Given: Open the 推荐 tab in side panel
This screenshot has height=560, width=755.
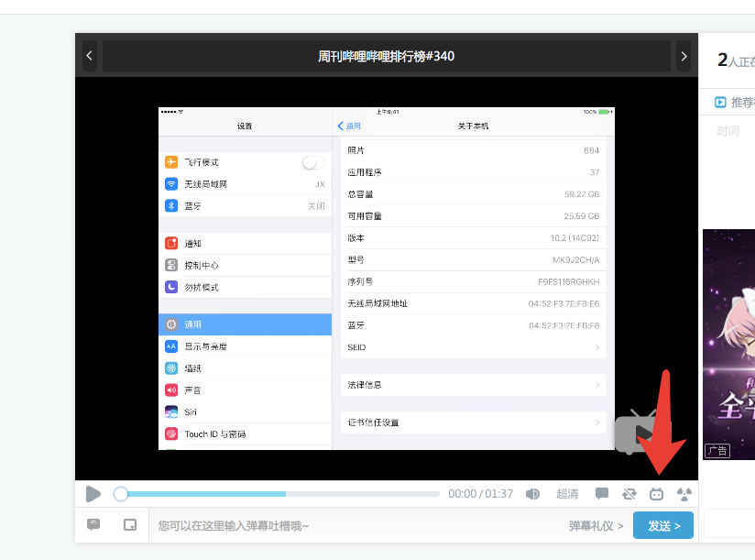Looking at the screenshot, I should 734,102.
